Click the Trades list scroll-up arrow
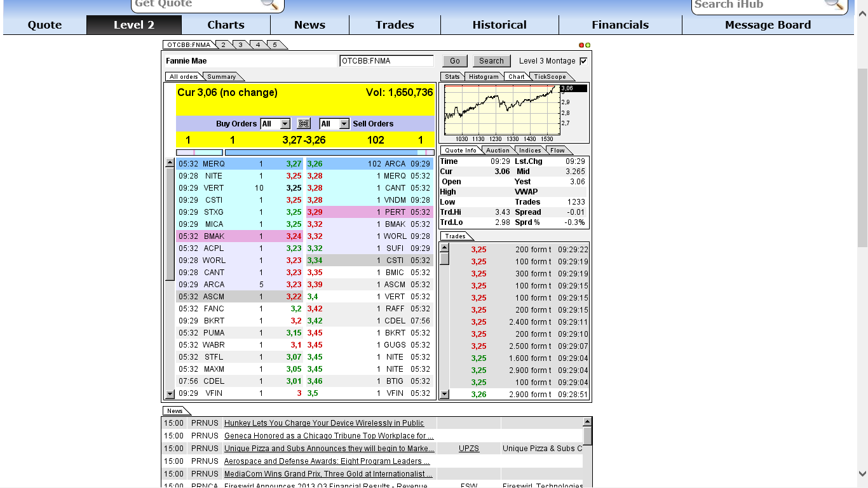Viewport: 868px width, 488px height. click(x=445, y=247)
